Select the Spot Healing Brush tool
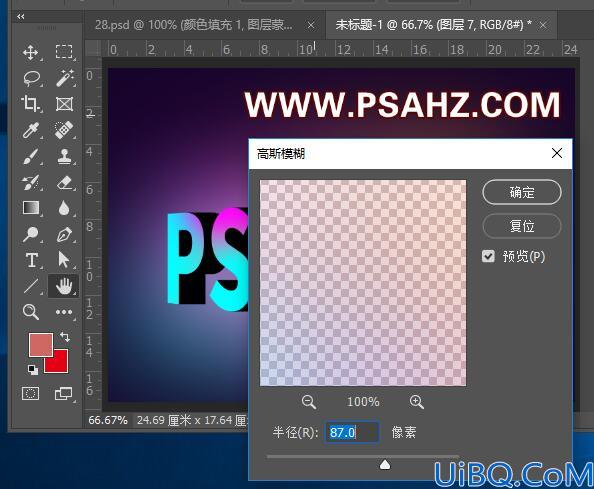The height and width of the screenshot is (489, 594). 64,130
